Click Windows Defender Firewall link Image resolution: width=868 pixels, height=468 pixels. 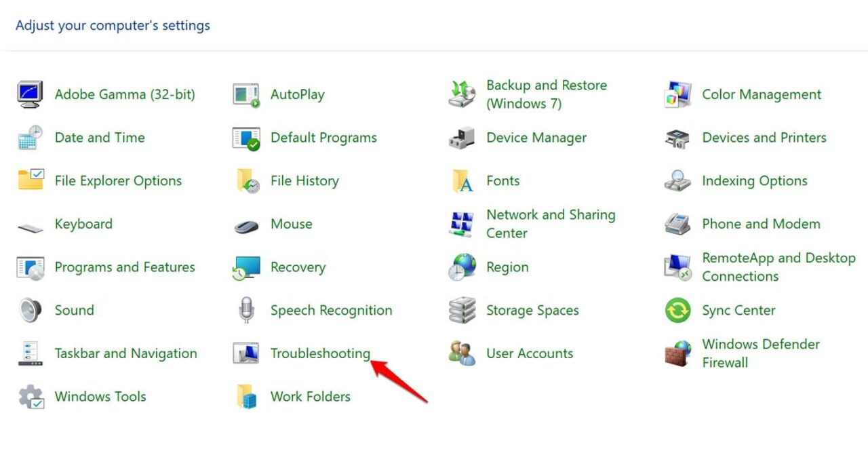761,353
